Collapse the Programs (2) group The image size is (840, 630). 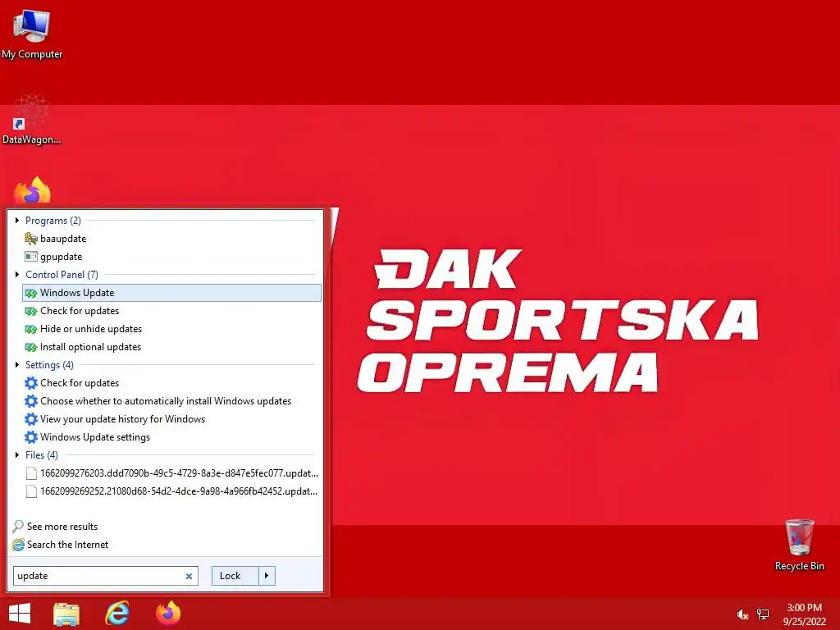pyautogui.click(x=17, y=220)
